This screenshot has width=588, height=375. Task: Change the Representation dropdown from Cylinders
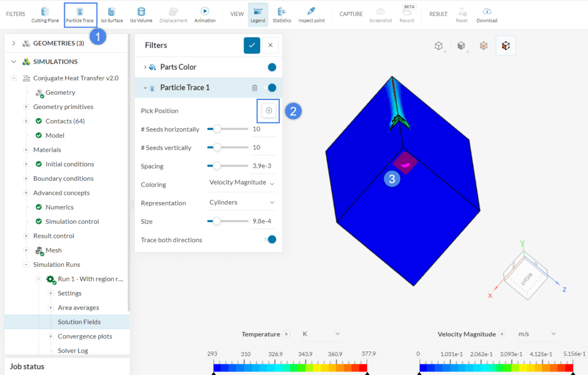tap(241, 203)
